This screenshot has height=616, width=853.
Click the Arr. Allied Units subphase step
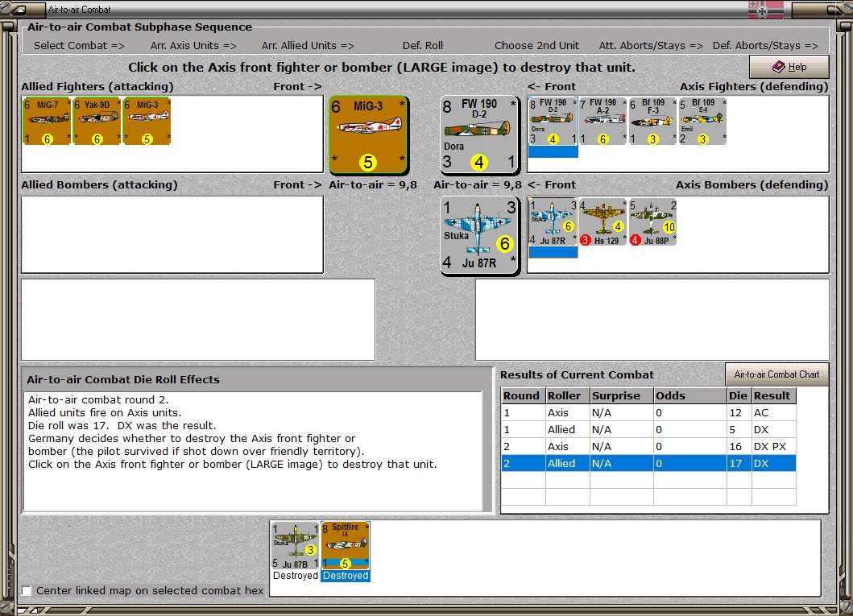point(308,46)
